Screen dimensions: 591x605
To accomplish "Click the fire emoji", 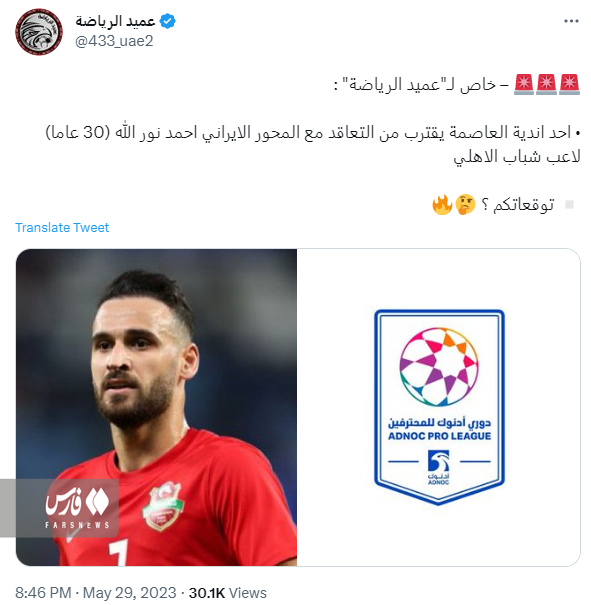I will 442,204.
